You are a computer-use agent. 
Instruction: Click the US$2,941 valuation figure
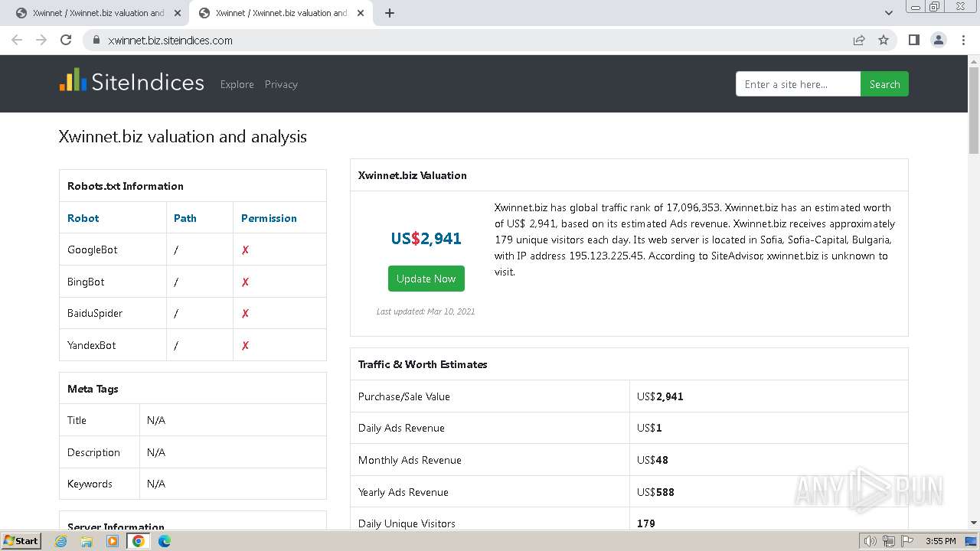(x=426, y=238)
